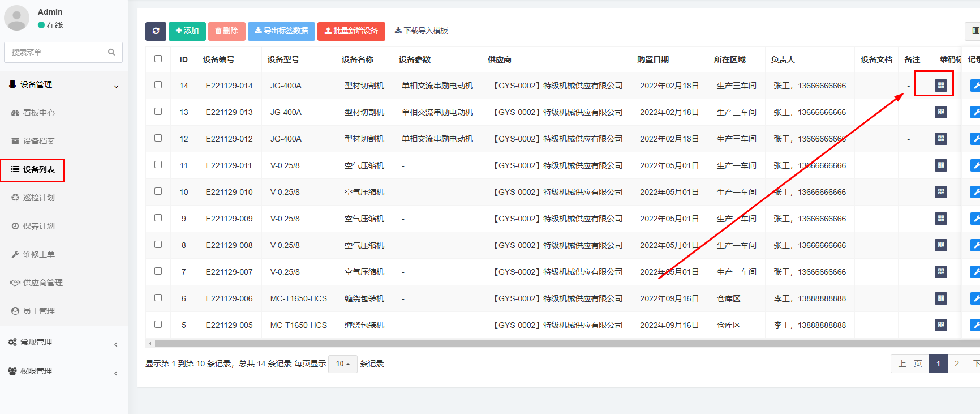
Task: Click the green 添加 button
Action: 187,31
